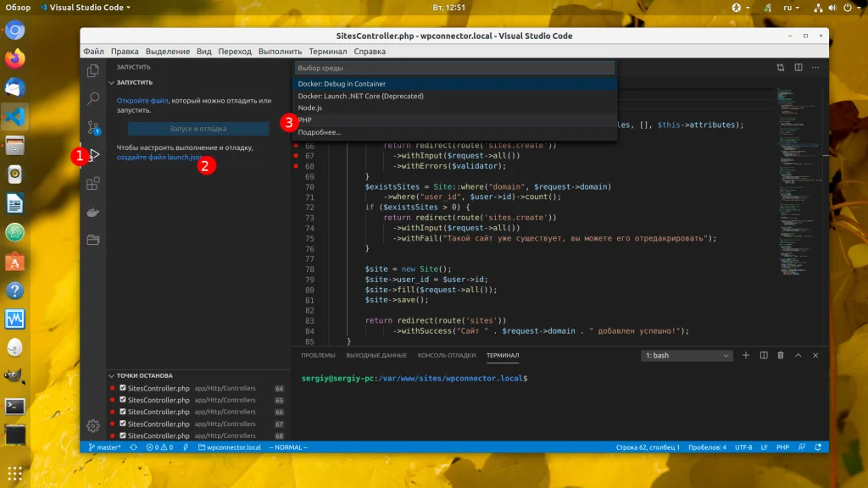Disable the breakpoint on line 66
Viewport: 868px width, 488px height.
tap(123, 412)
